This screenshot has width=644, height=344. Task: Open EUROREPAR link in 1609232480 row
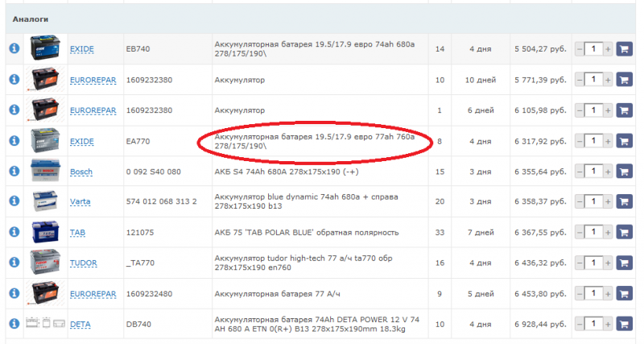(93, 294)
